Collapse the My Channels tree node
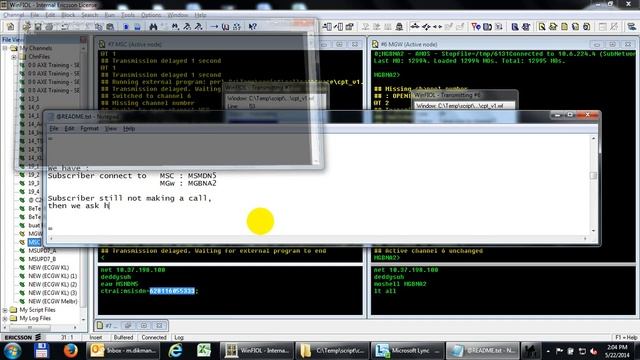 click(x=5, y=48)
